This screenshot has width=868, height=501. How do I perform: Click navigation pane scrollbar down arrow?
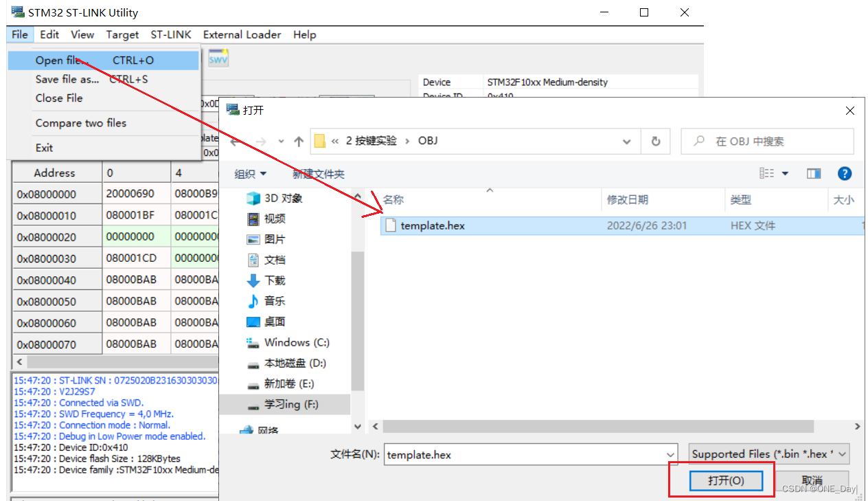(357, 427)
